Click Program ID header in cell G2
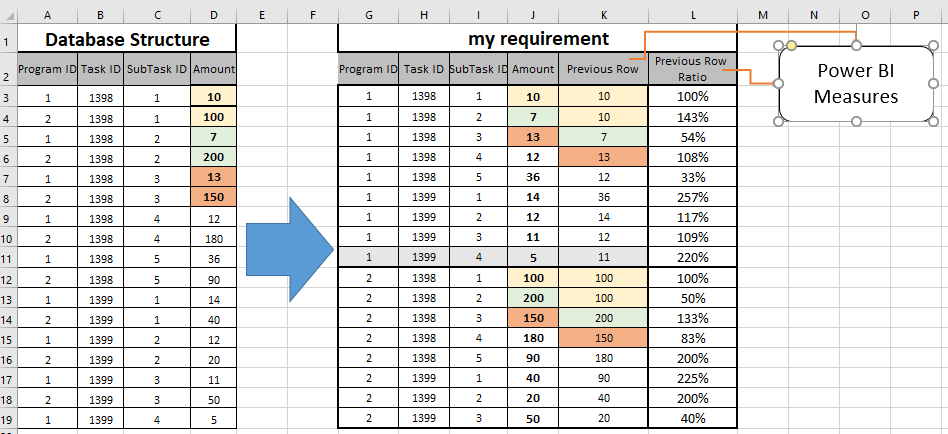 tap(368, 69)
